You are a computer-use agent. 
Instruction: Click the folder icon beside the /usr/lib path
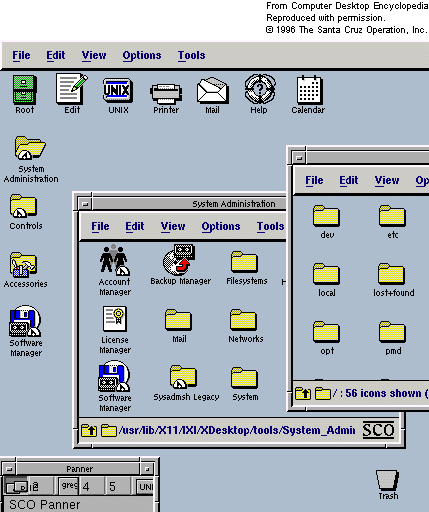pyautogui.click(x=109, y=431)
